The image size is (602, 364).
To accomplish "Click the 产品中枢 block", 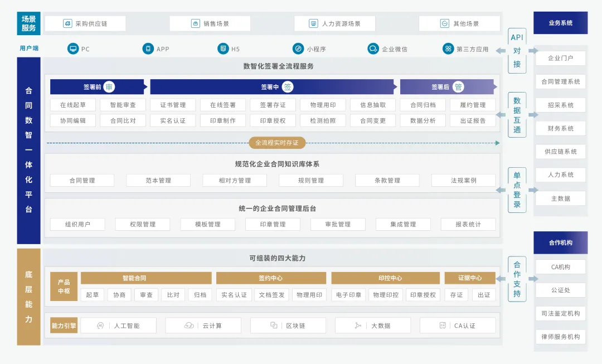I will [64, 287].
